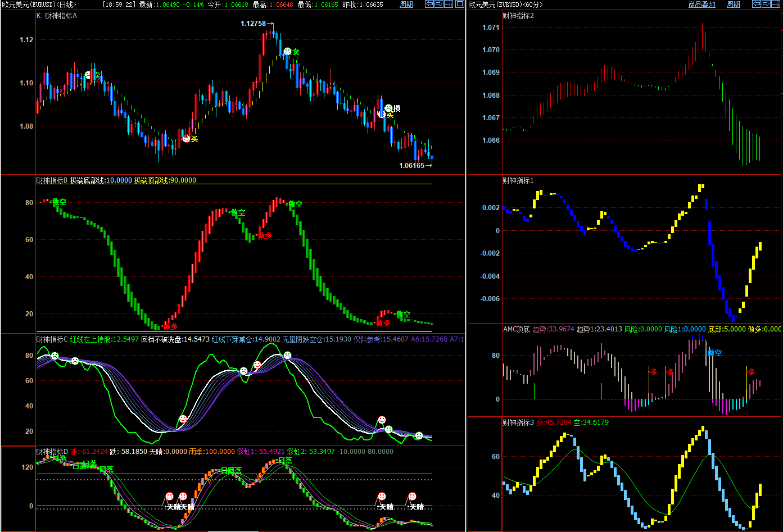
Task: Go back using the 60分 chart's left arrow
Action: (x=757, y=4)
